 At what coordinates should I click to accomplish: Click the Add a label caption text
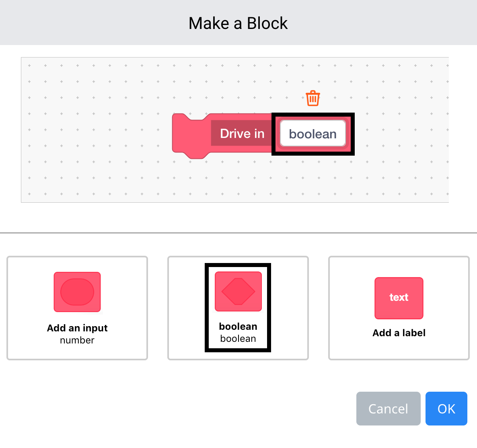click(399, 333)
